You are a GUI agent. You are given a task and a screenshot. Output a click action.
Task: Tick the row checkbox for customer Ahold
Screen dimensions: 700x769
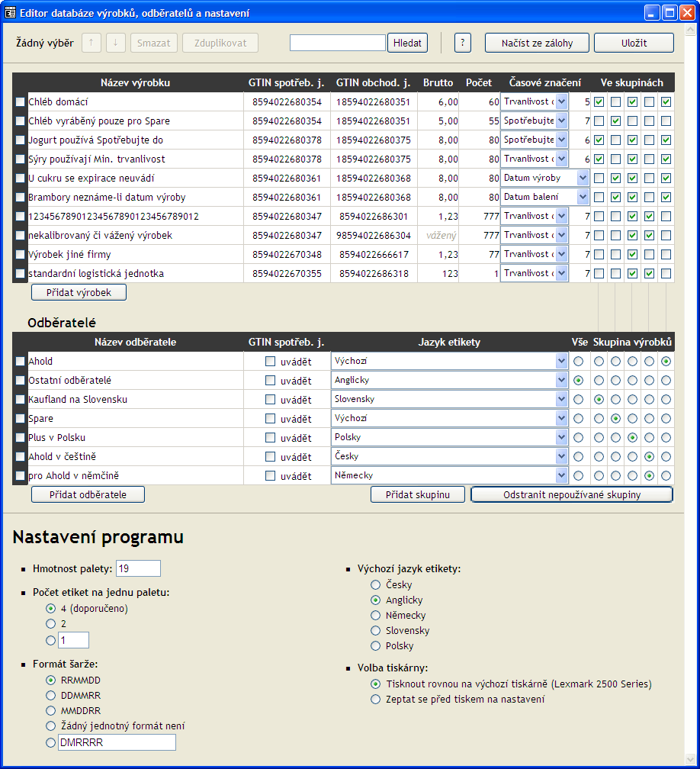point(20,362)
